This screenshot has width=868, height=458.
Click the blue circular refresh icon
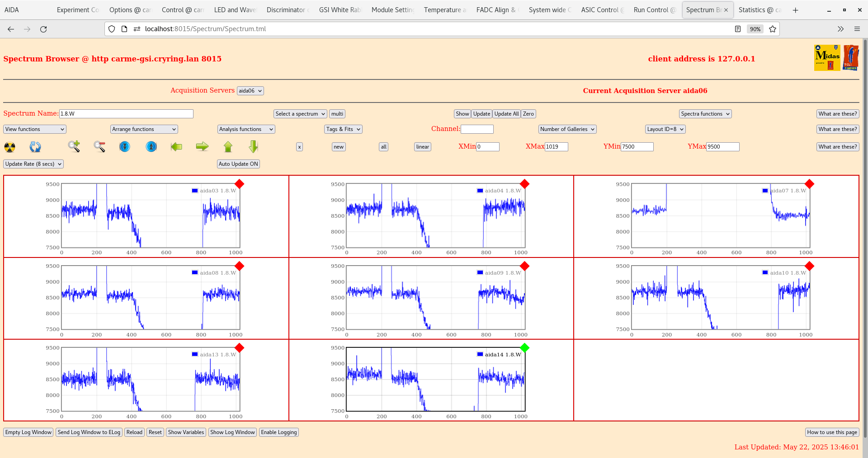tap(35, 147)
